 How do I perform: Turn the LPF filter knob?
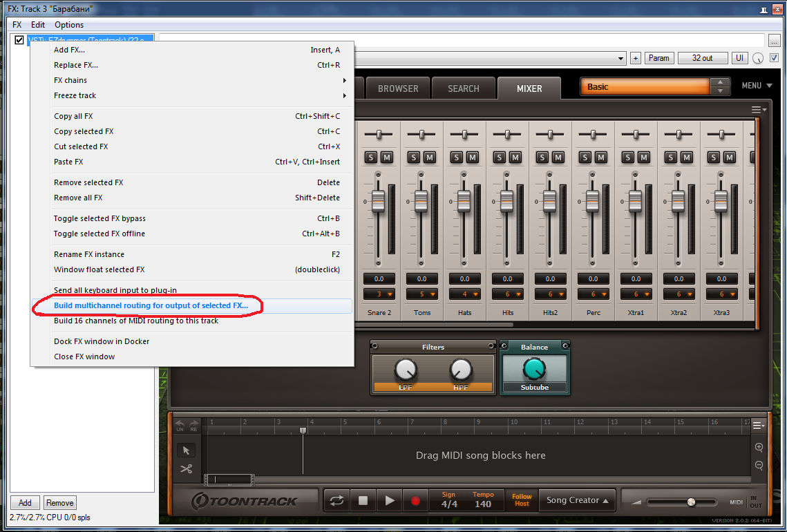[x=406, y=370]
